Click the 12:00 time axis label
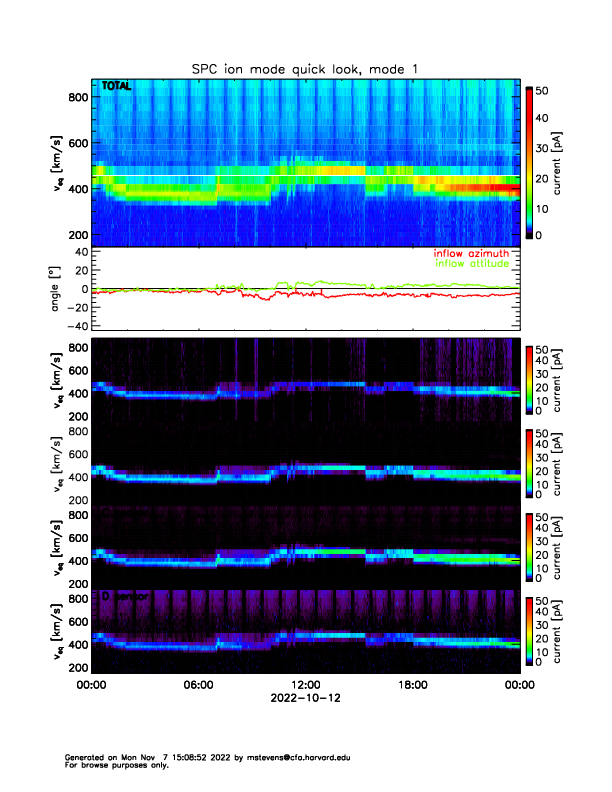The image size is (612, 792). coord(305,685)
